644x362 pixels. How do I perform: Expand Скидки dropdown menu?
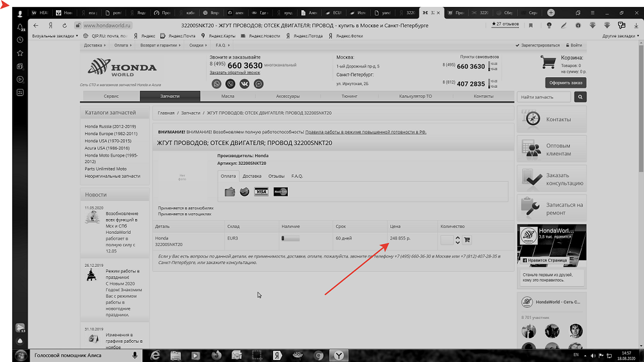click(x=198, y=45)
